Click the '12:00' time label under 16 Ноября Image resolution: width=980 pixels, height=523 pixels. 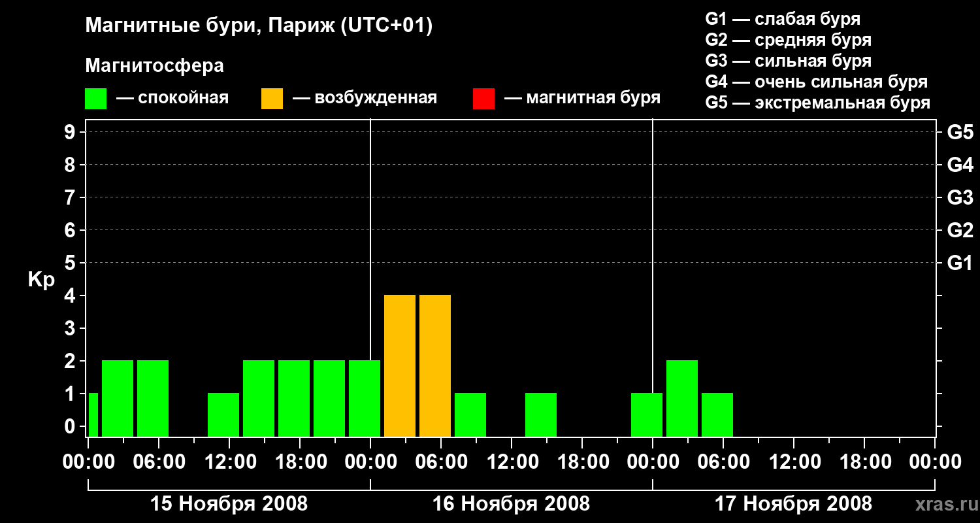pyautogui.click(x=512, y=462)
